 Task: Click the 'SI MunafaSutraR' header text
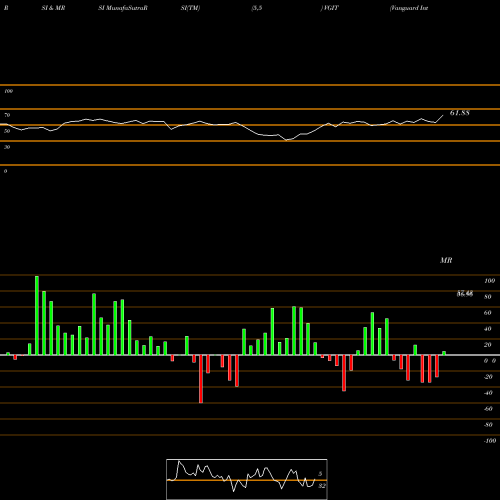123,8
